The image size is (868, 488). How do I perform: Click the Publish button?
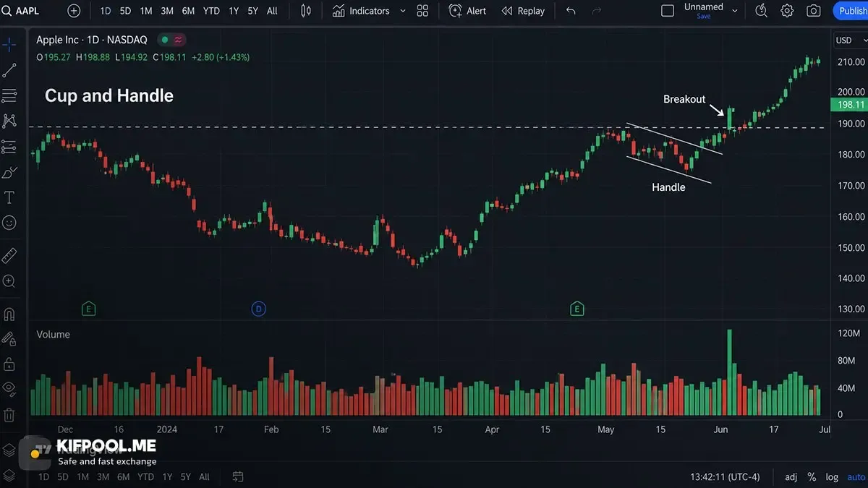(x=851, y=11)
